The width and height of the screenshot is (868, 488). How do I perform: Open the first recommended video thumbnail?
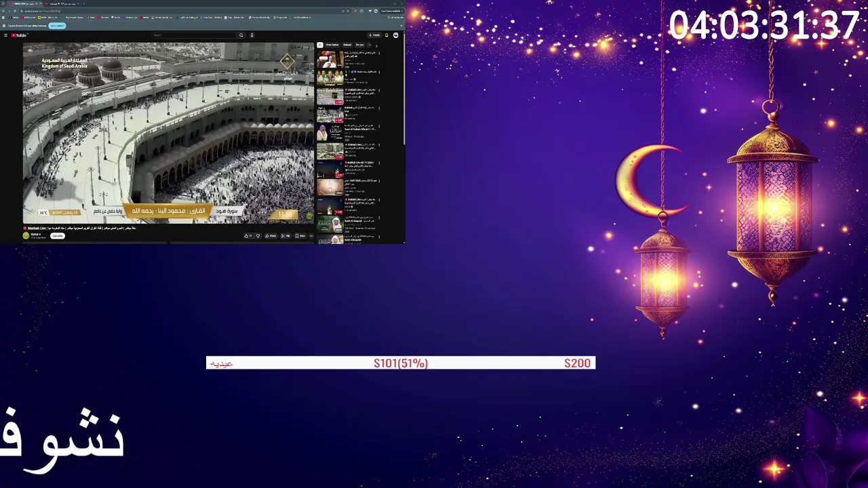330,59
